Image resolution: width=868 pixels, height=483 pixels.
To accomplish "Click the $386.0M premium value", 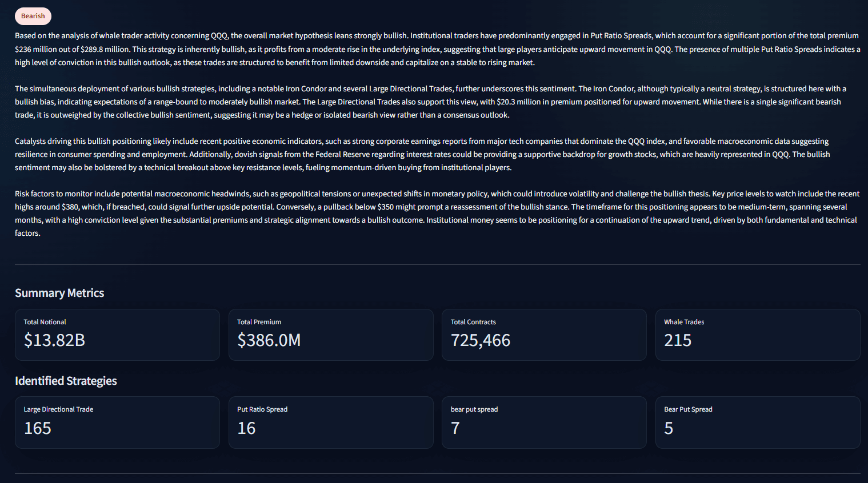I will [x=269, y=340].
